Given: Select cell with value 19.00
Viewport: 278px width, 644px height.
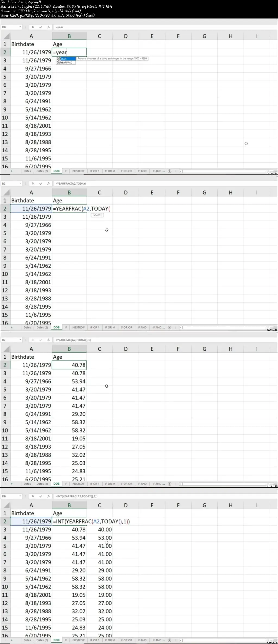Looking at the screenshot, I should [x=100, y=595].
